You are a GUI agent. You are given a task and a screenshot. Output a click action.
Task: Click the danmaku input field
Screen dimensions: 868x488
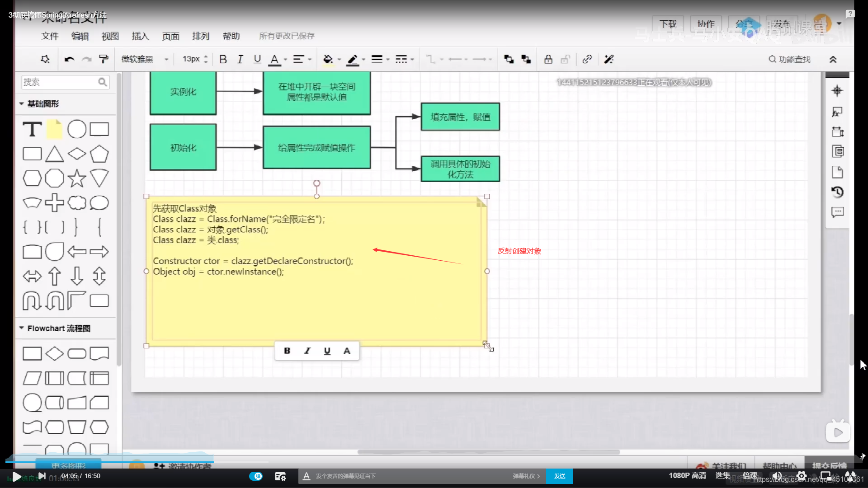407,476
